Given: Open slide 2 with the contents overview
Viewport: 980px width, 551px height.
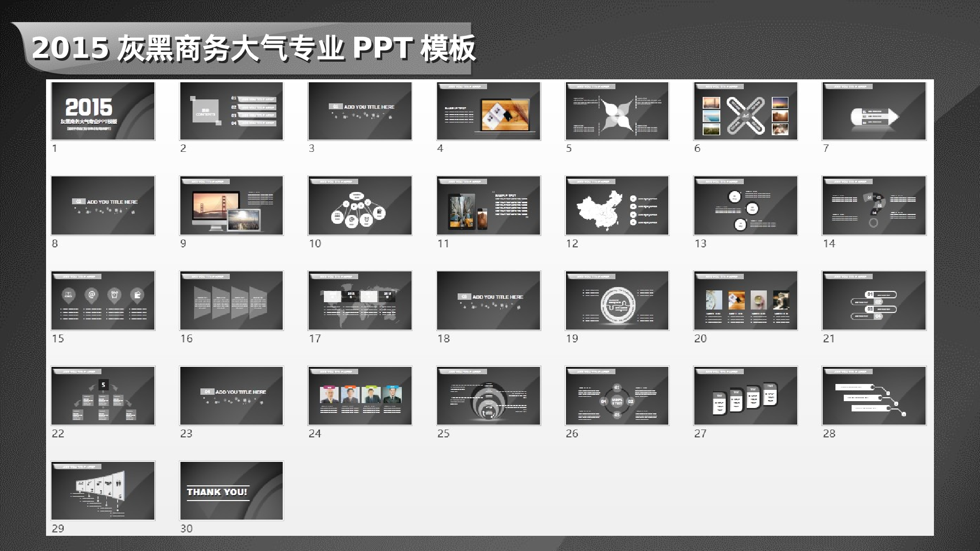Looking at the screenshot, I should tap(231, 111).
